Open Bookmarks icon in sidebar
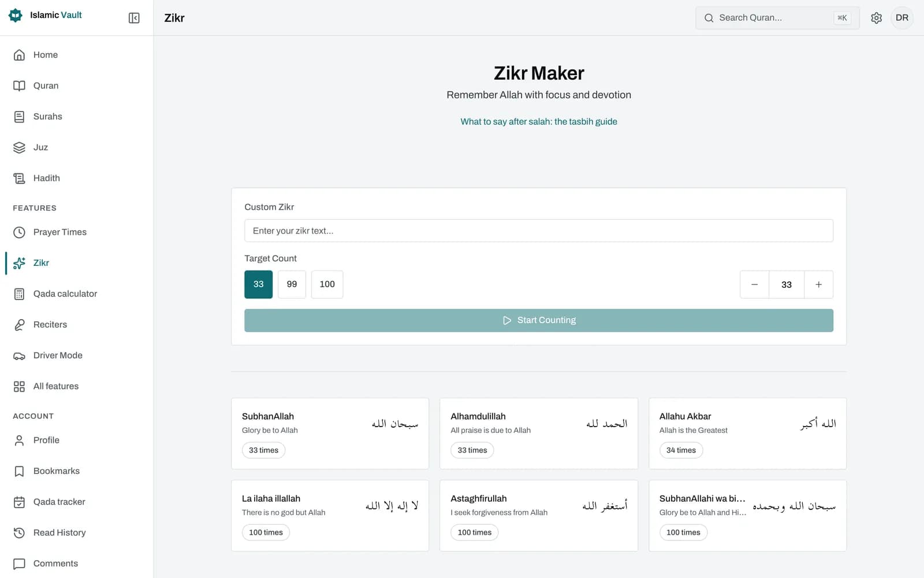This screenshot has height=578, width=924. coord(19,471)
